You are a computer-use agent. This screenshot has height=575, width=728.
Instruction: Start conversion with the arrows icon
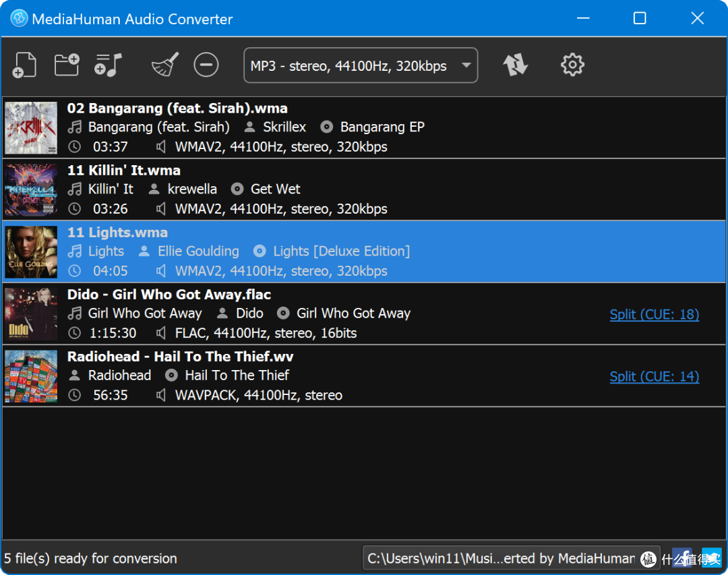(516, 65)
